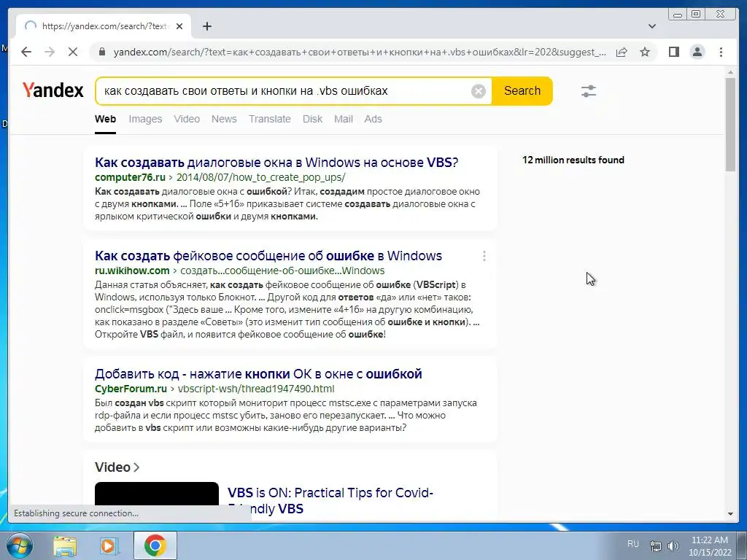Open the network tray icon
The width and height of the screenshot is (747, 560).
click(656, 546)
